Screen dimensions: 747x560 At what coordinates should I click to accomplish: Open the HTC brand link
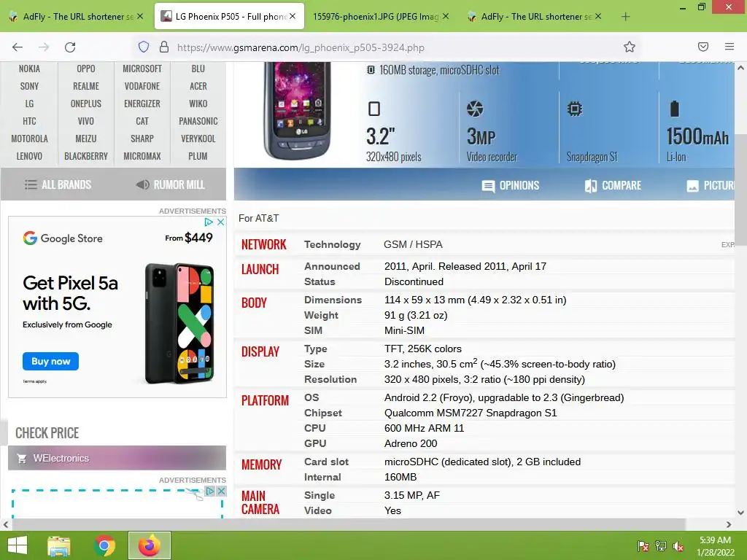(29, 122)
